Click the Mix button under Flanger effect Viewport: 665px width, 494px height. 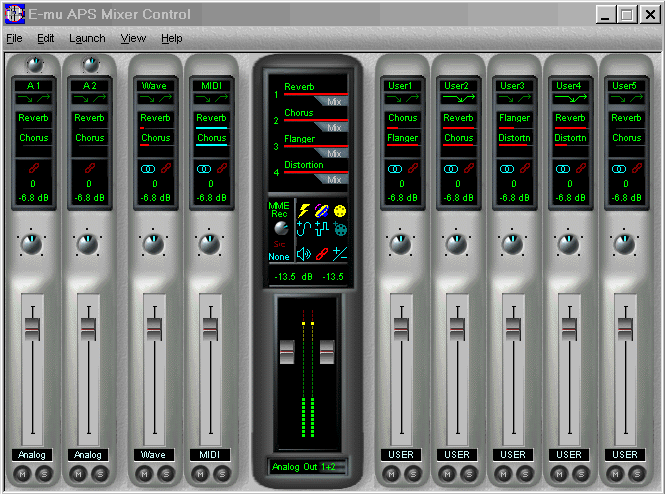coord(332,153)
